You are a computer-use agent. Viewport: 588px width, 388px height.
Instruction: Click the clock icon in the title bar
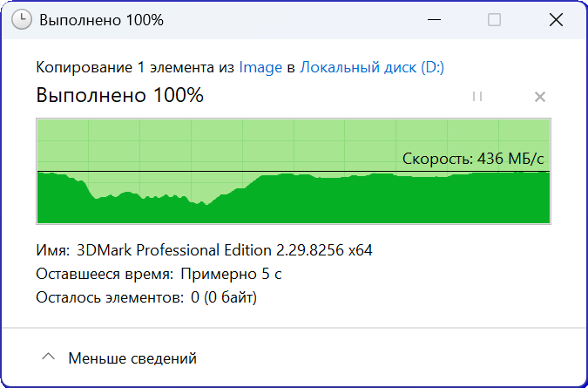[23, 19]
